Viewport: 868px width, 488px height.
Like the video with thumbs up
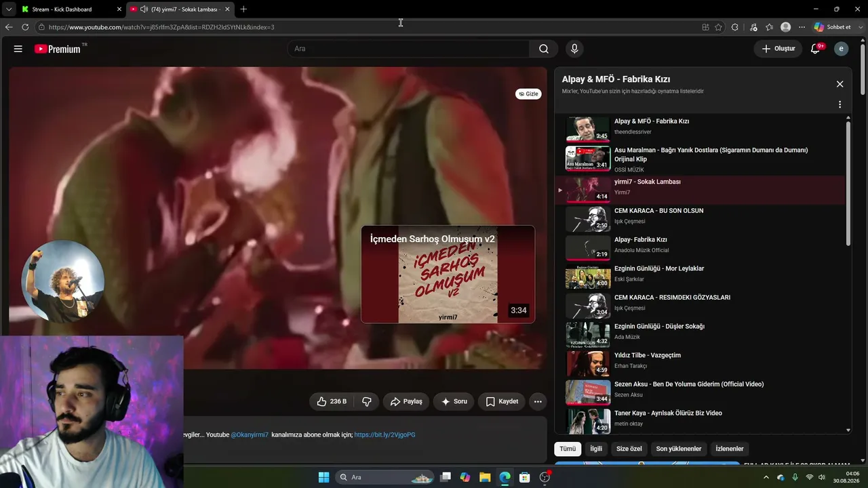[332, 401]
